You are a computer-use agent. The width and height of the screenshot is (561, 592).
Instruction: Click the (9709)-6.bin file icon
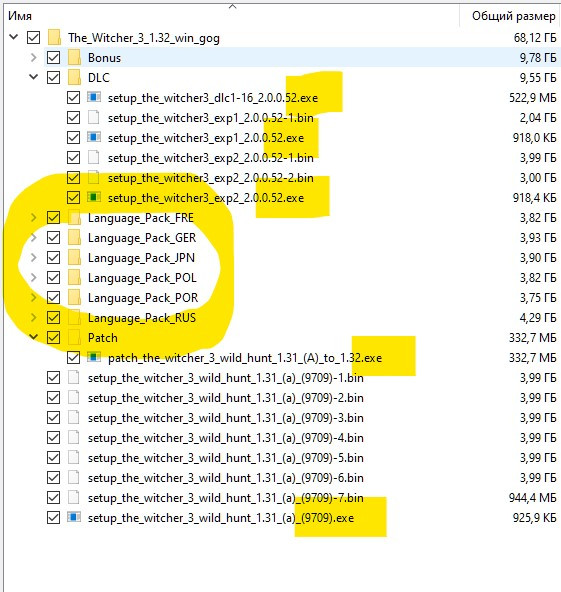click(x=74, y=477)
